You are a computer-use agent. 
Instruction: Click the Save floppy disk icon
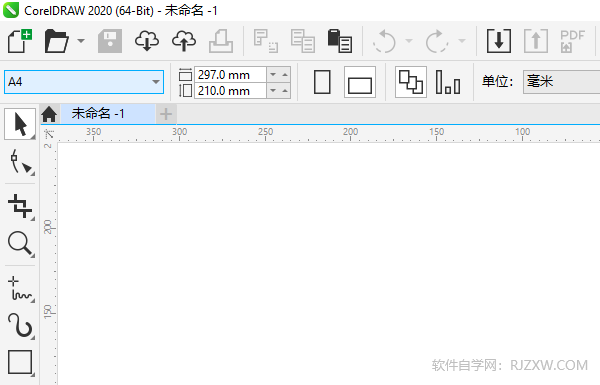[110, 41]
